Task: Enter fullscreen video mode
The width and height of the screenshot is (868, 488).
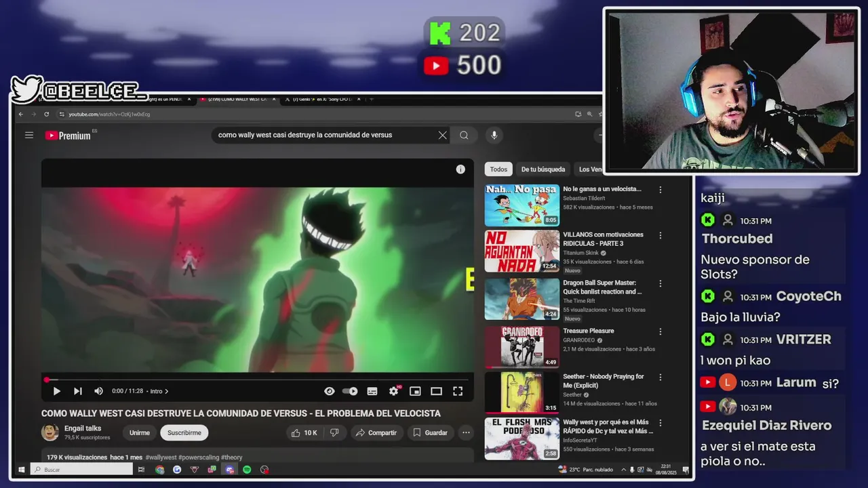Action: [x=458, y=391]
